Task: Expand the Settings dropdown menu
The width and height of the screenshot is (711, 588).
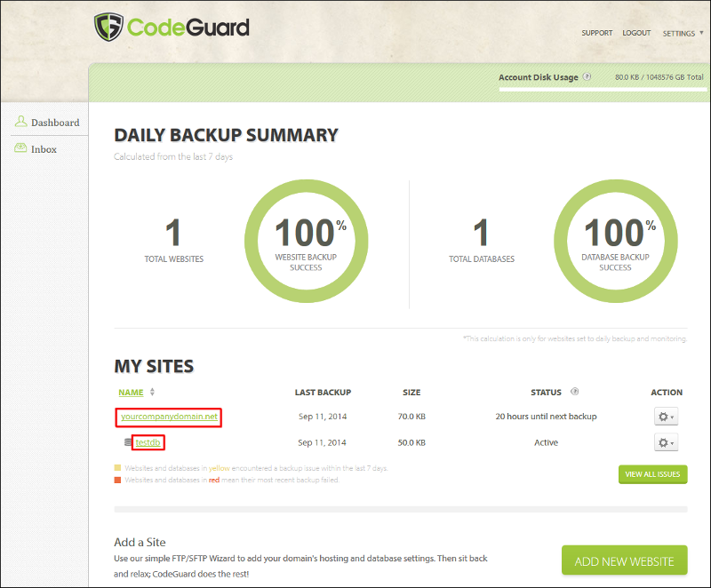Action: (x=681, y=33)
